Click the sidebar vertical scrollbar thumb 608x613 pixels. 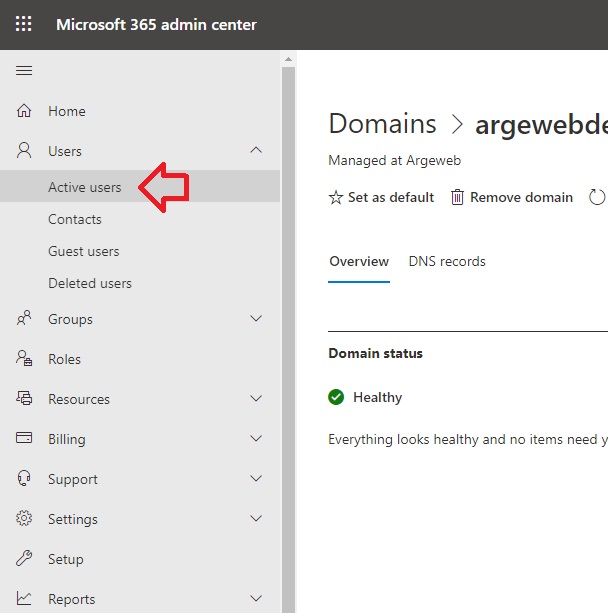click(x=289, y=339)
